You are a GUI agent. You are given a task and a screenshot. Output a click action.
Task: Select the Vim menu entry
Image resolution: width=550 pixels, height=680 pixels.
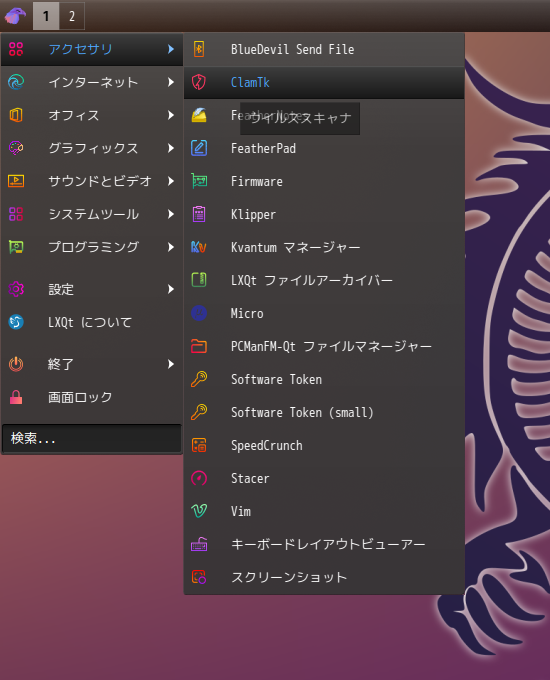point(324,511)
